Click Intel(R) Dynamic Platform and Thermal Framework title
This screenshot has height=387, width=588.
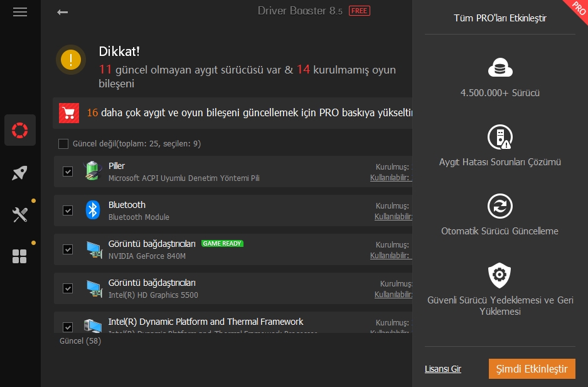coord(205,322)
